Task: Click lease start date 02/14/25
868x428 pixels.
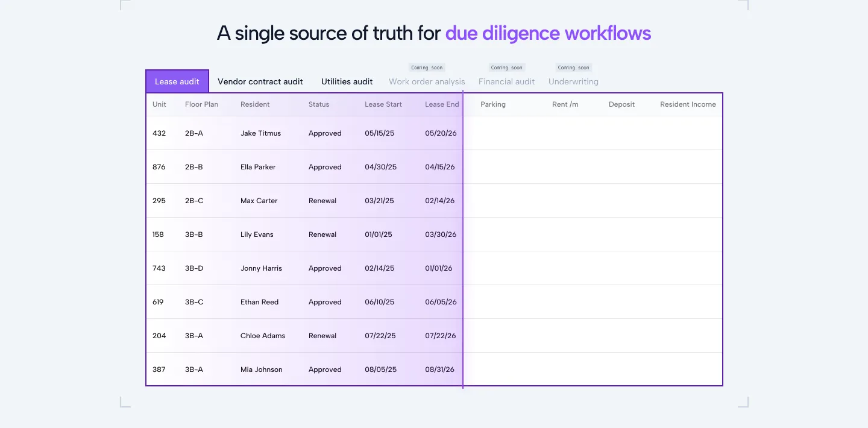Action: tap(380, 268)
